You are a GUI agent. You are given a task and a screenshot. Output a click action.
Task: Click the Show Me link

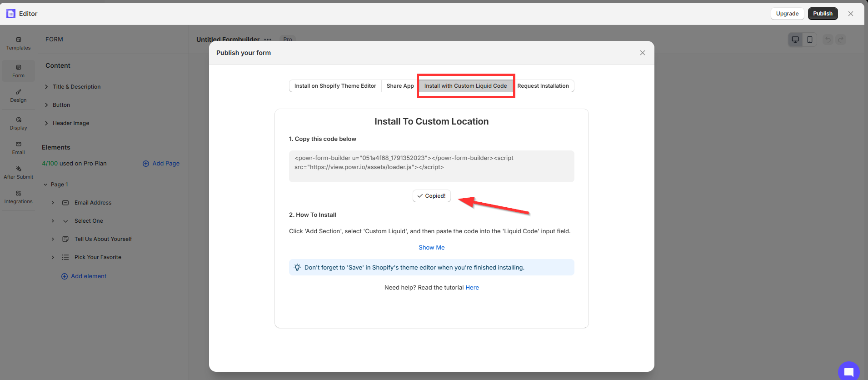click(432, 248)
